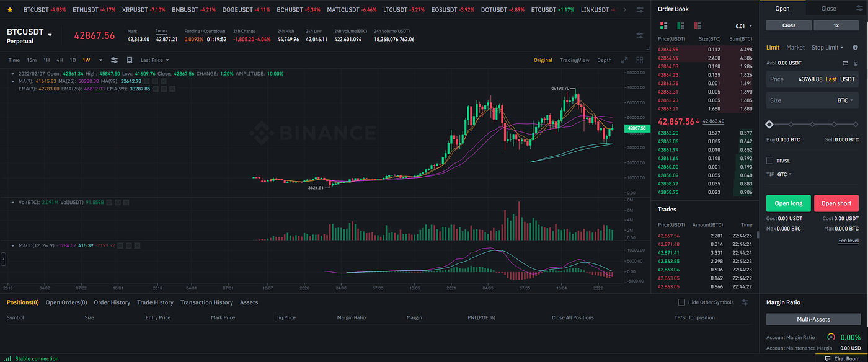The width and height of the screenshot is (868, 362).
Task: Click the Open long button
Action: 789,203
